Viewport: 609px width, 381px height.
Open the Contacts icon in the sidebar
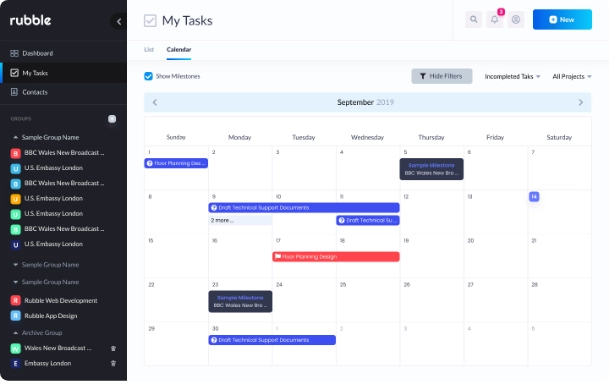pyautogui.click(x=14, y=92)
